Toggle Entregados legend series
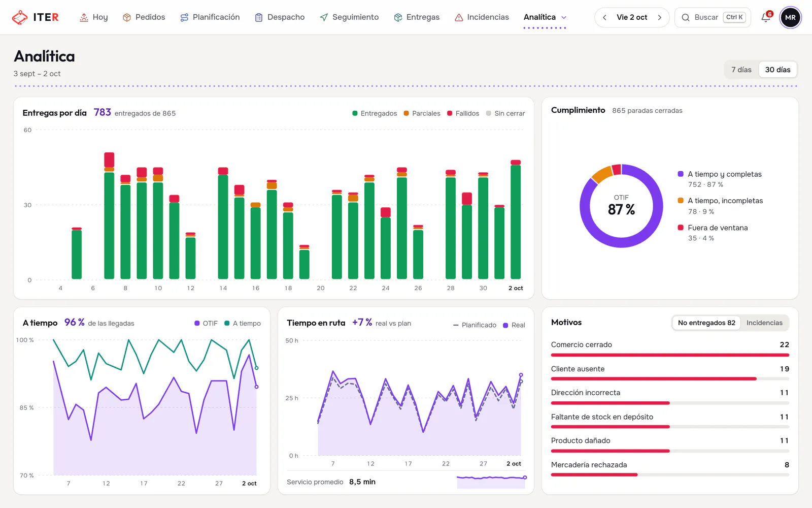 click(x=375, y=113)
